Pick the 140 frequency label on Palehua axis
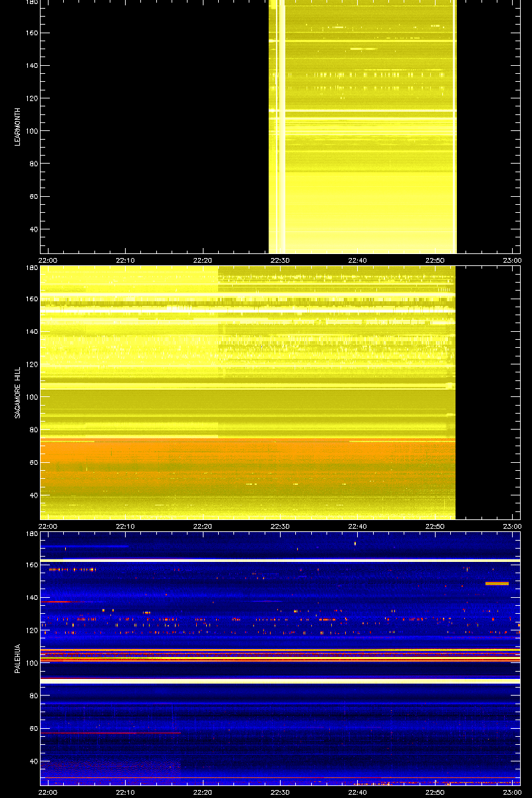 tap(31, 598)
